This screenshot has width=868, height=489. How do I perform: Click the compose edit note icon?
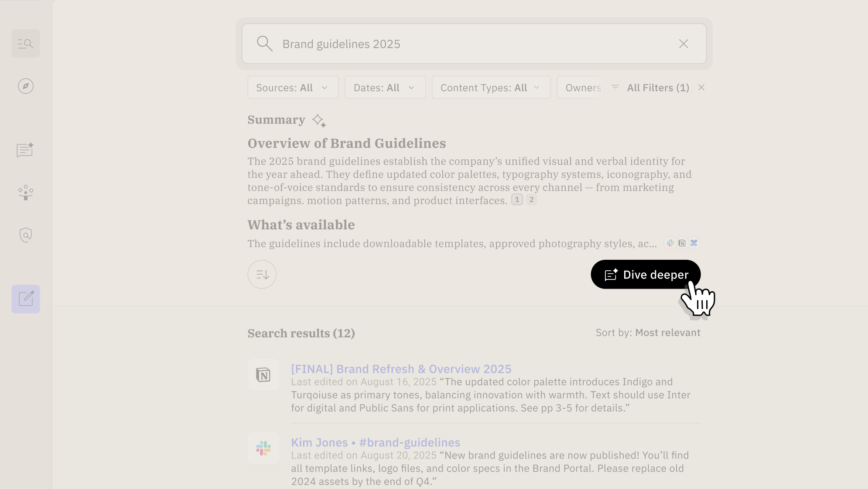25,299
